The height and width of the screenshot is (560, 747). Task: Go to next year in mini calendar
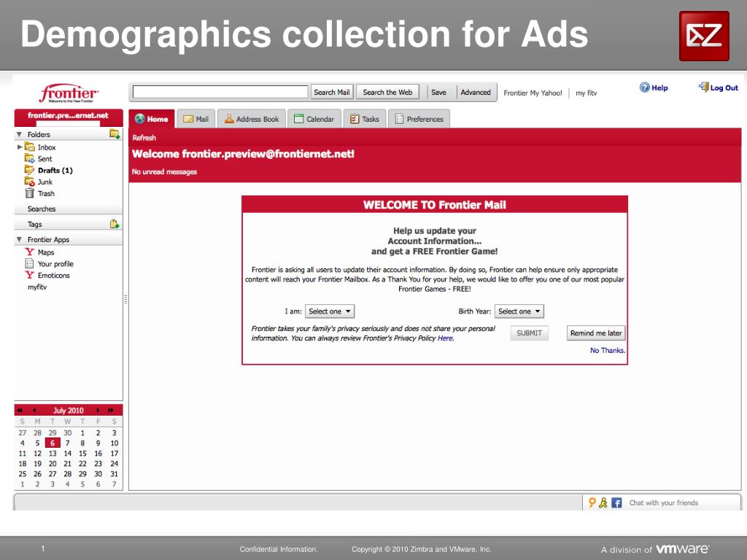pyautogui.click(x=111, y=410)
